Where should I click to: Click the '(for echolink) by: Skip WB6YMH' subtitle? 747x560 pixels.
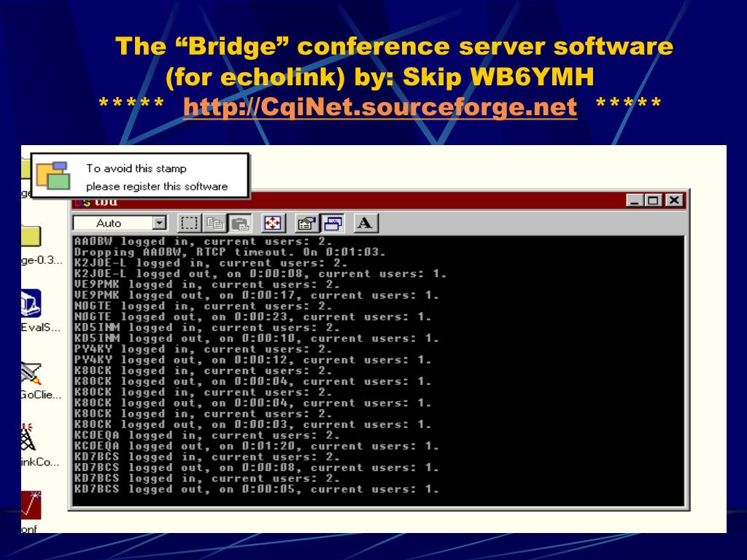point(379,77)
